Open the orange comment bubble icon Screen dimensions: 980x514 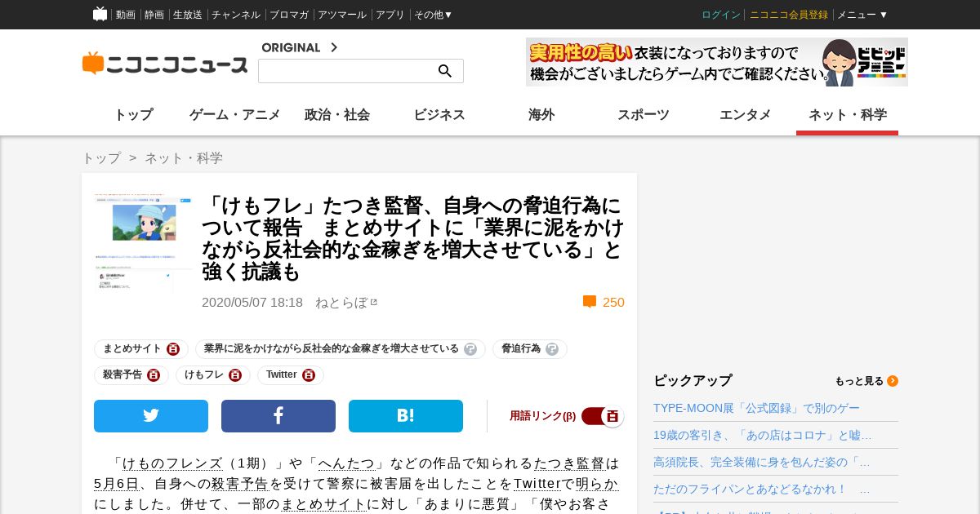(590, 302)
